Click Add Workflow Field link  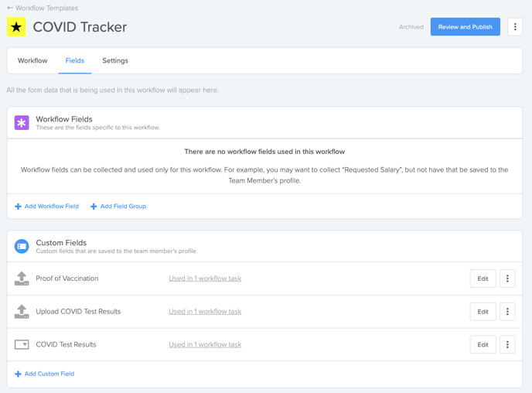click(x=47, y=207)
